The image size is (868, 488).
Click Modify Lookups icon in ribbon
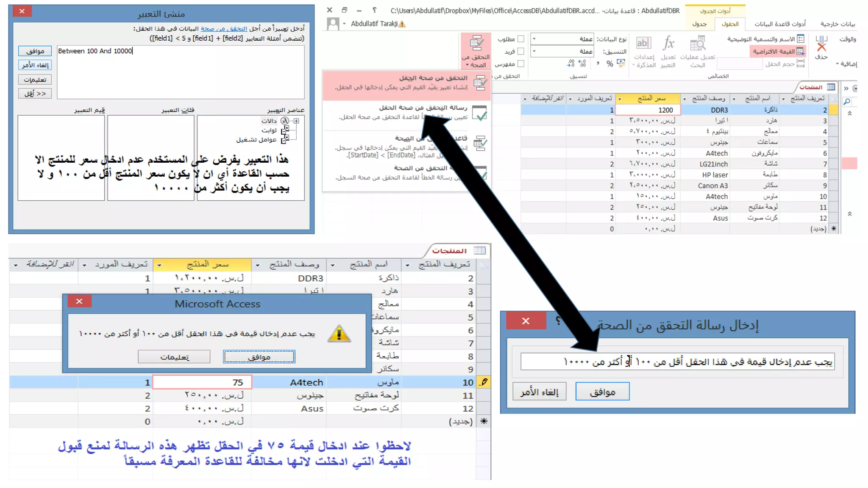(697, 44)
